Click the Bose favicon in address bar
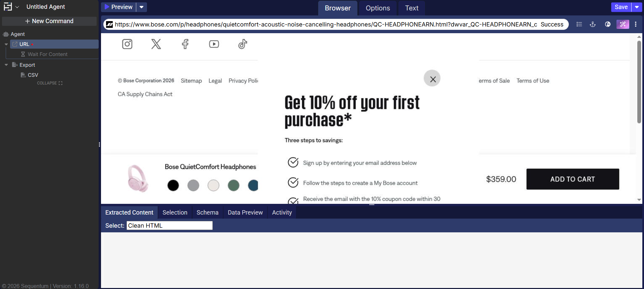Image resolution: width=644 pixels, height=289 pixels. 109,24
